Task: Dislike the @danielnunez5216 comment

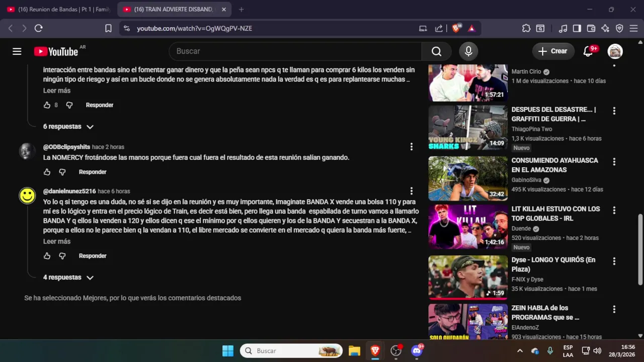Action: (x=62, y=256)
